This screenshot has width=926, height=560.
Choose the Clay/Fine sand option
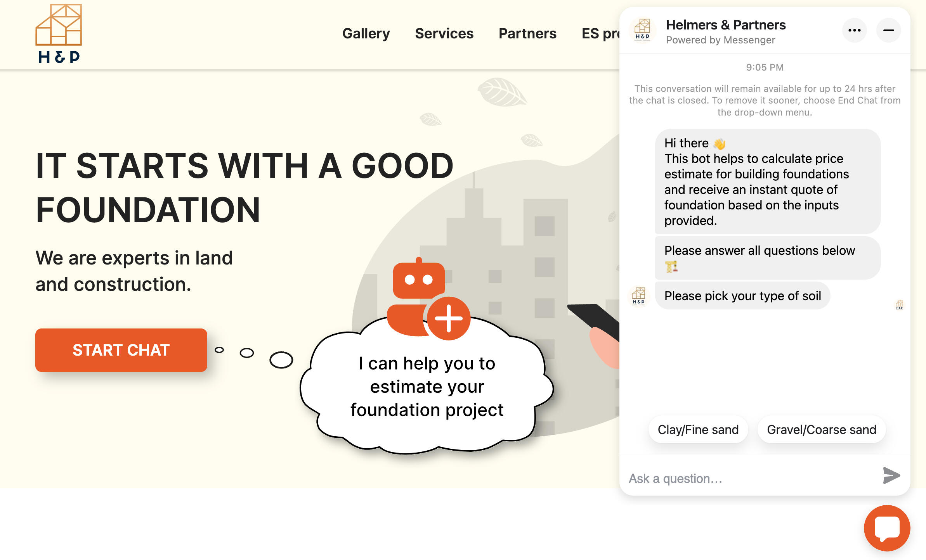click(698, 430)
